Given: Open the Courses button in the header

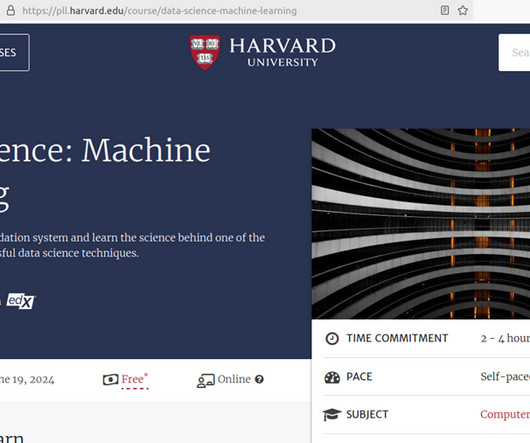Looking at the screenshot, I should [14, 52].
